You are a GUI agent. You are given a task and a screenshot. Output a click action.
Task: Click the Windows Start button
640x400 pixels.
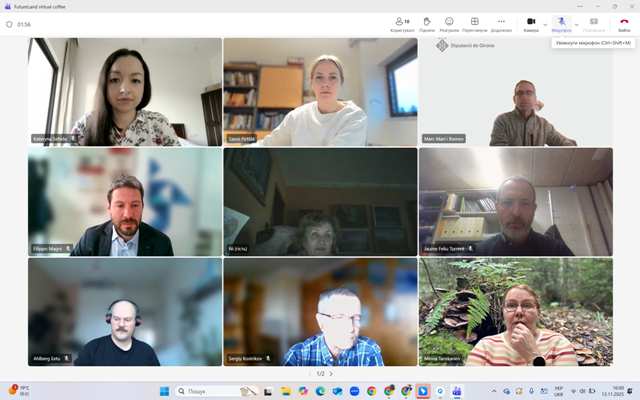coord(164,391)
